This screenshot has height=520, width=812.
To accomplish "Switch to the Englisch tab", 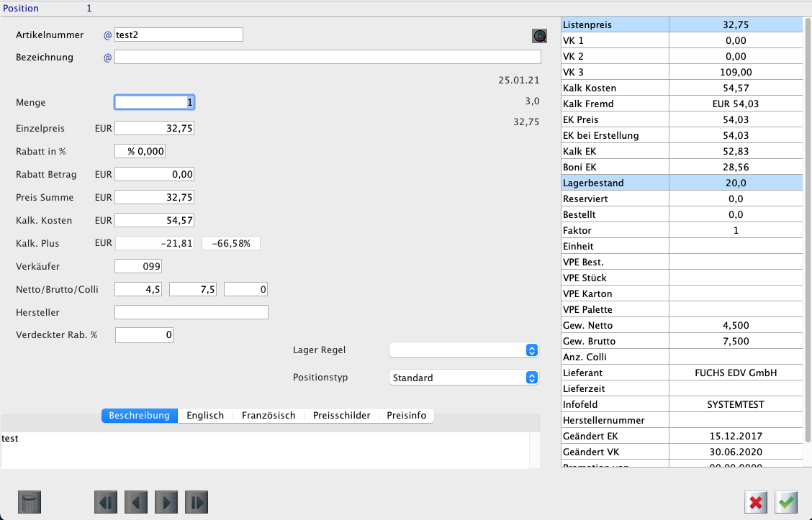I will coord(205,416).
